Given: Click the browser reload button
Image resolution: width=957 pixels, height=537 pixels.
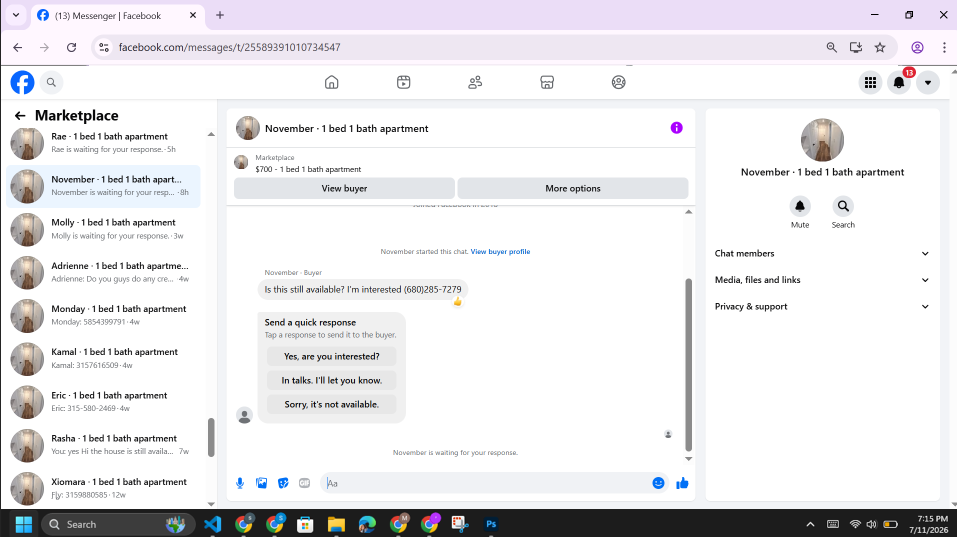Looking at the screenshot, I should 71,47.
